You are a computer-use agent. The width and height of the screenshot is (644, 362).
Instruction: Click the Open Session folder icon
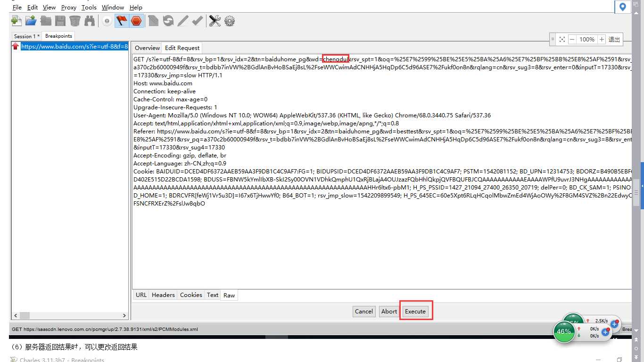(31, 21)
